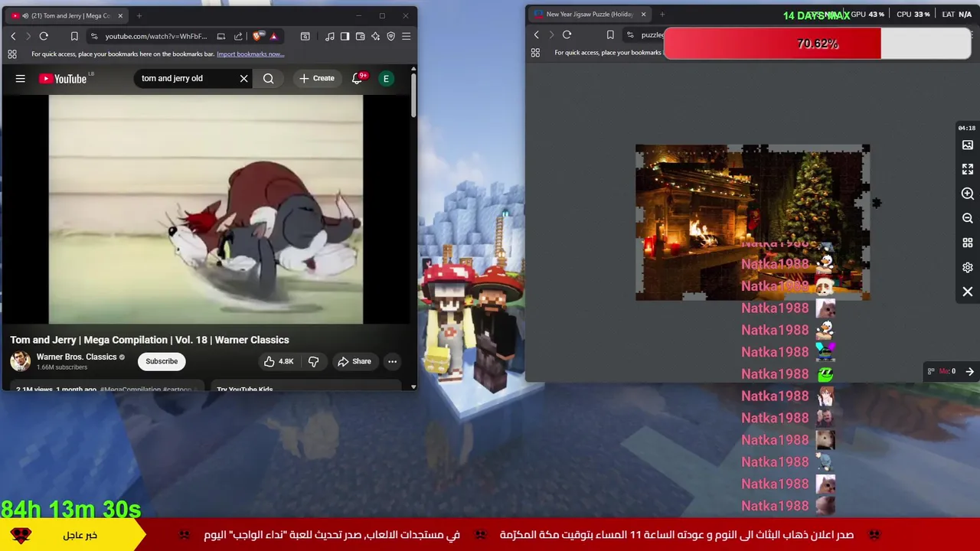Open the more actions ellipsis under video
The width and height of the screenshot is (980, 551).
click(x=392, y=361)
